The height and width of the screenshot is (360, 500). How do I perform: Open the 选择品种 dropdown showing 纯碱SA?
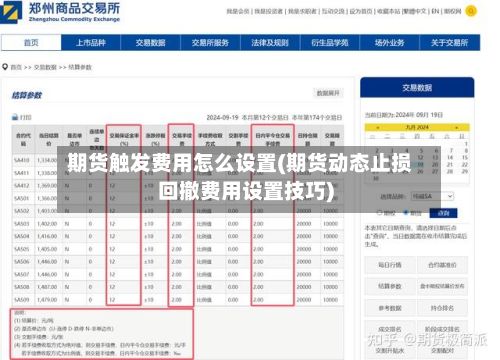433,196
